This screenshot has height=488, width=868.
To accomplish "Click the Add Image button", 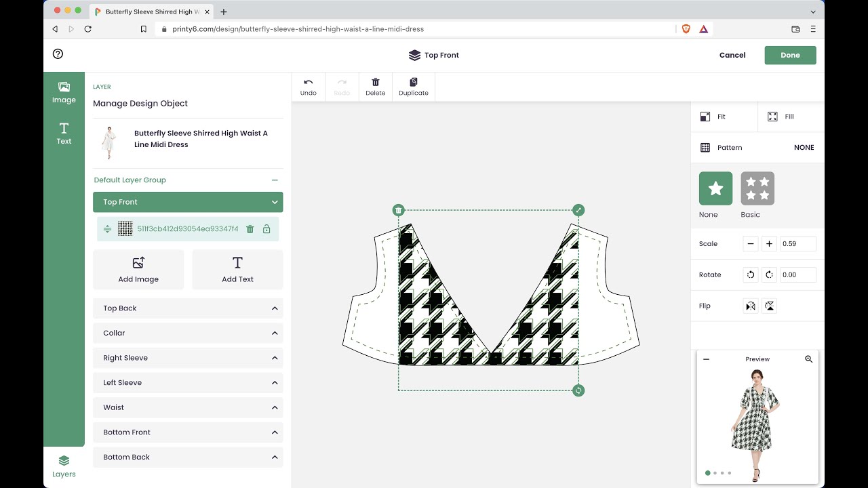I will [138, 270].
